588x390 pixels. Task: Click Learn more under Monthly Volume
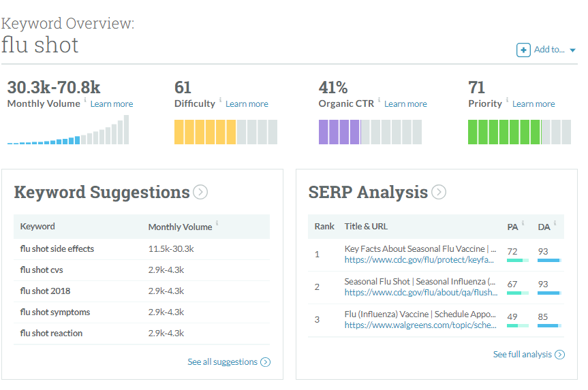tap(112, 104)
